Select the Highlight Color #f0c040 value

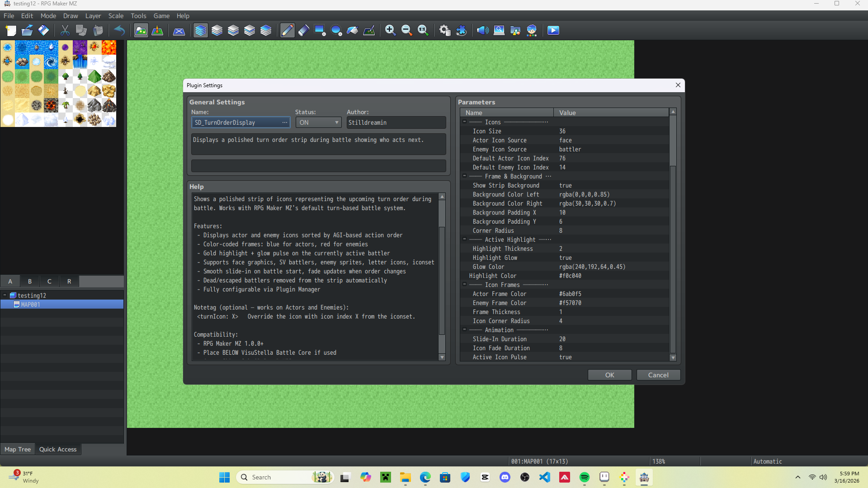[570, 276]
